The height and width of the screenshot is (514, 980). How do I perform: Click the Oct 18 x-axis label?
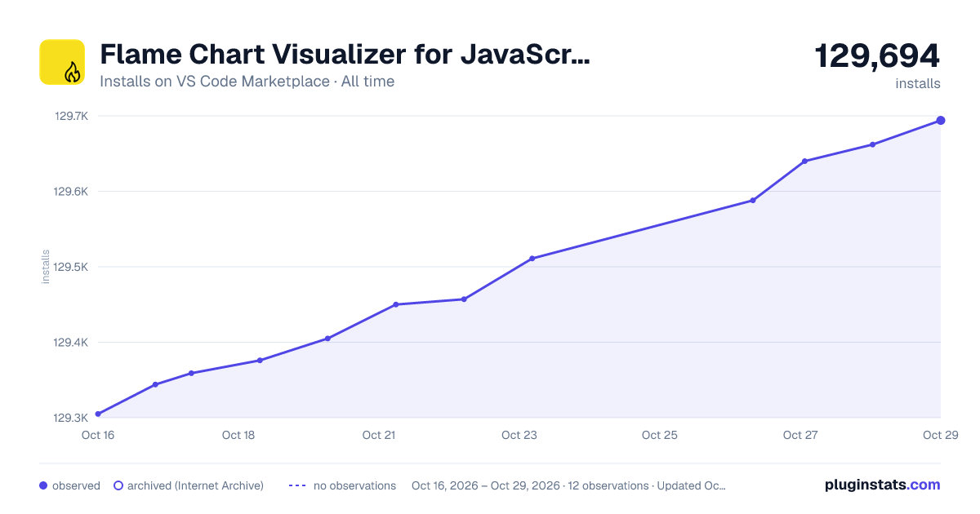[238, 435]
